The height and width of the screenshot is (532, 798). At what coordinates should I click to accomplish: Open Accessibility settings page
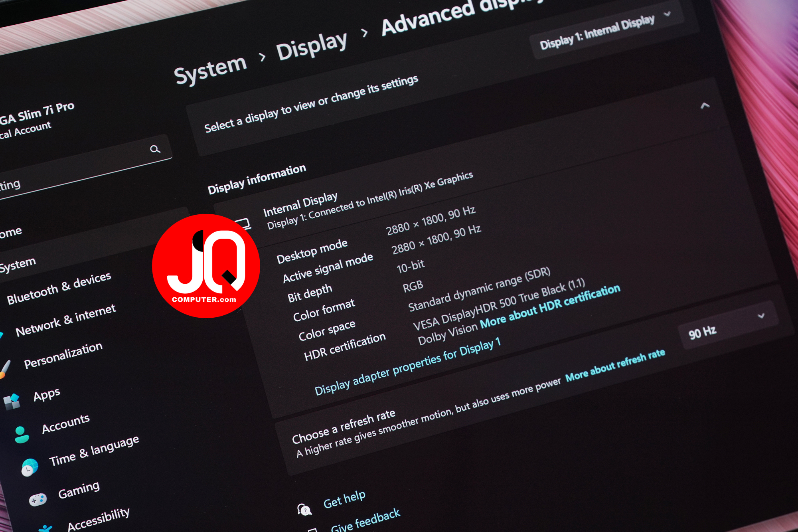99,519
